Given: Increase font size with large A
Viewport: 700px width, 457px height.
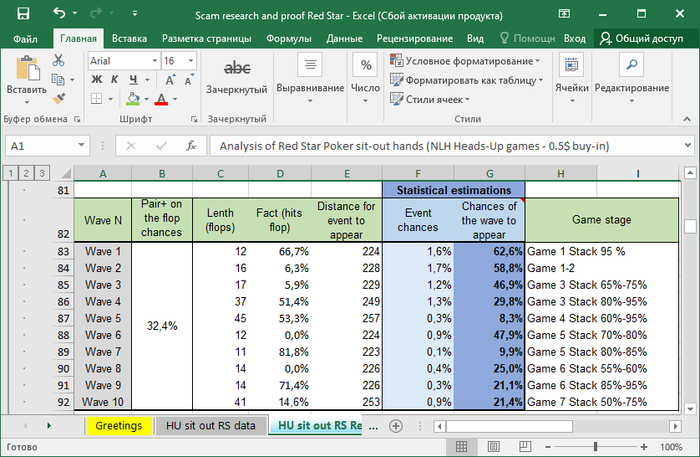Looking at the screenshot, I should pos(170,80).
